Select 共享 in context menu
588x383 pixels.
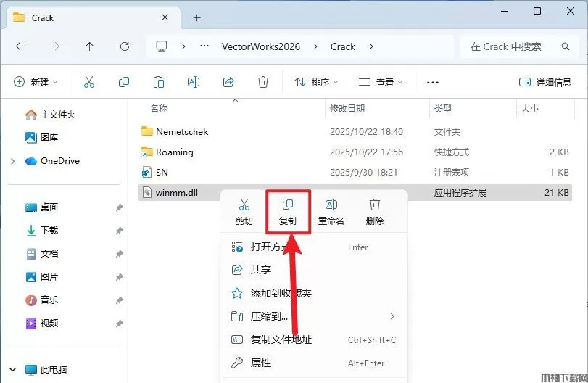[x=314, y=270]
